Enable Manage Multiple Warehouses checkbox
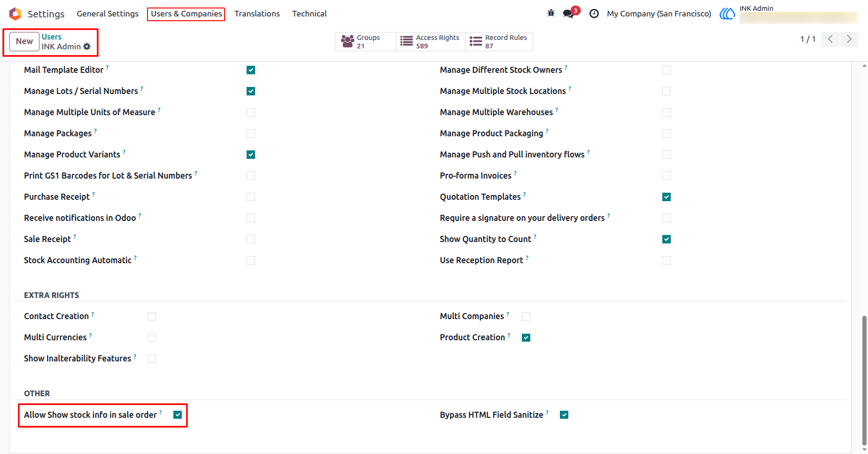The height and width of the screenshot is (454, 868). click(x=666, y=112)
